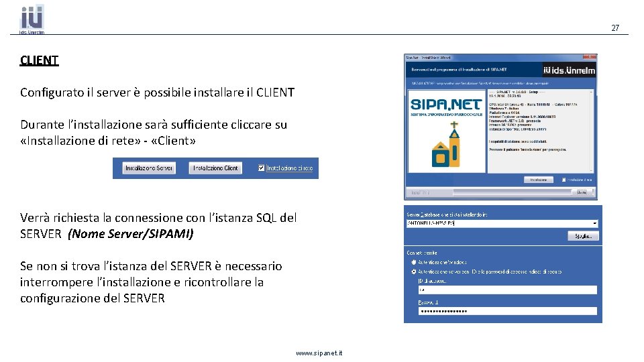Click the ids Unitelm logo at slide top-left
This screenshot has width=644, height=362.
point(32,19)
